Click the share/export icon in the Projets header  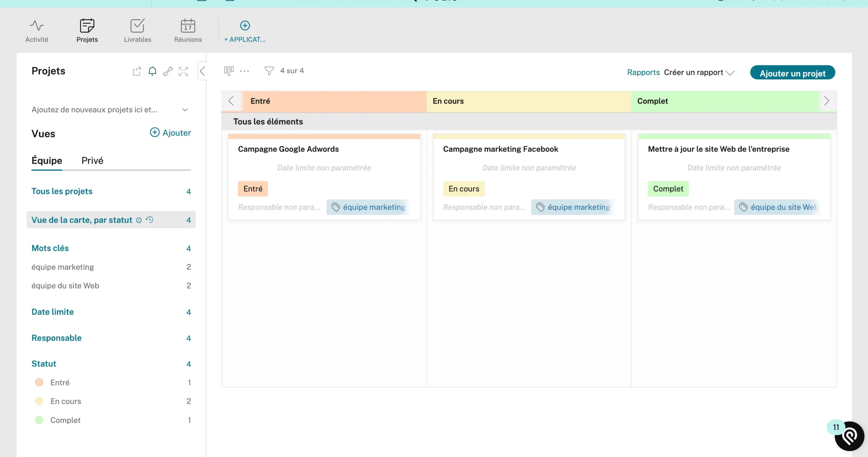pos(137,71)
